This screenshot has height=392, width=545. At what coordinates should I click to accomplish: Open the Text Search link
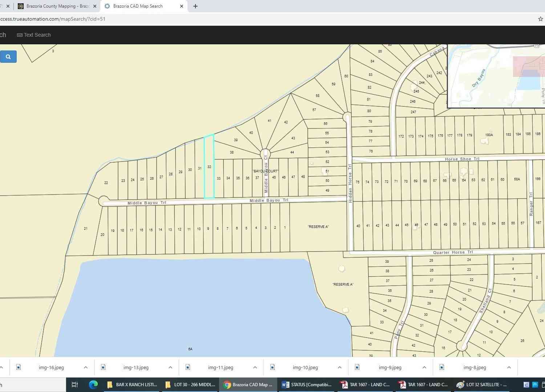point(34,35)
